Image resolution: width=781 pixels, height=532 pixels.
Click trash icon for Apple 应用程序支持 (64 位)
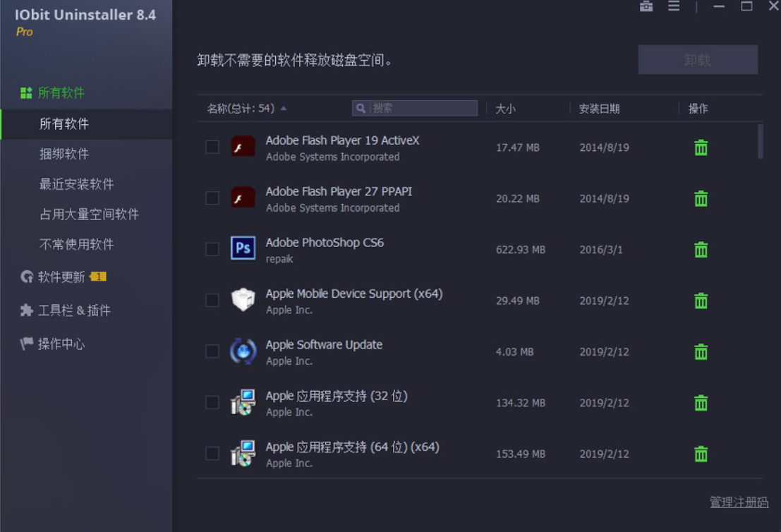(x=701, y=454)
